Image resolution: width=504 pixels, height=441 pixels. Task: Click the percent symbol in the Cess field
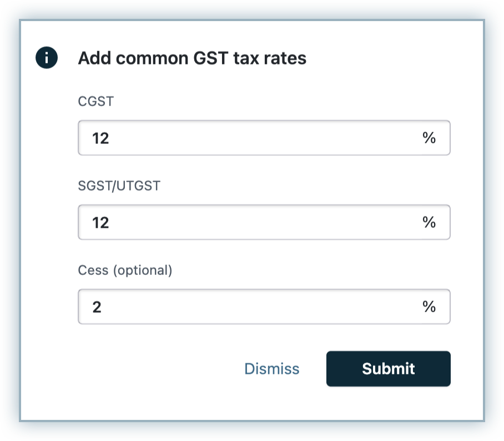tap(429, 307)
